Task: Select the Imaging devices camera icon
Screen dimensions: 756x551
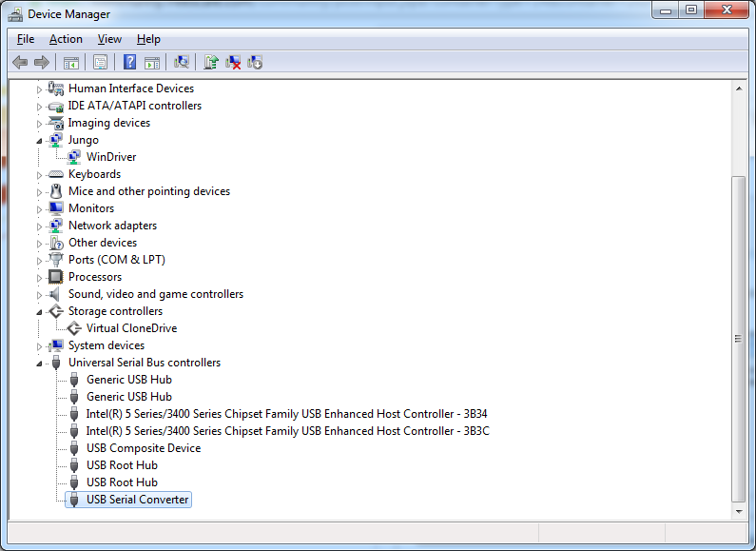Action: (x=56, y=123)
